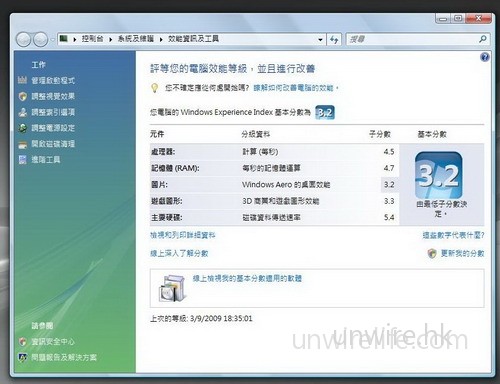
Task: Open the 瞭解如何改善電腦的效能 link
Action: click(x=293, y=88)
